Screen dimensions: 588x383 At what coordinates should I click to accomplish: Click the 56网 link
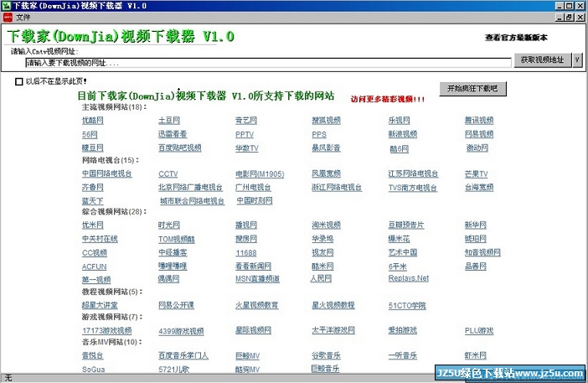90,134
